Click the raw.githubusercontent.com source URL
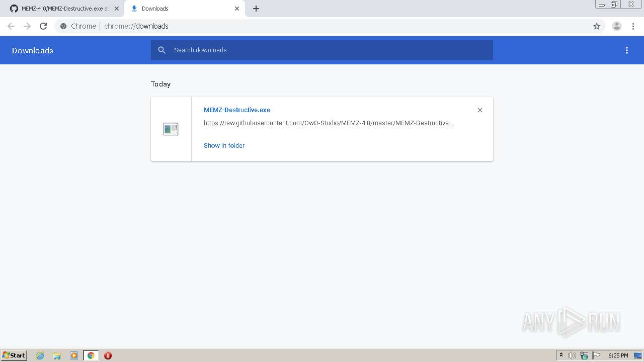 [x=329, y=123]
